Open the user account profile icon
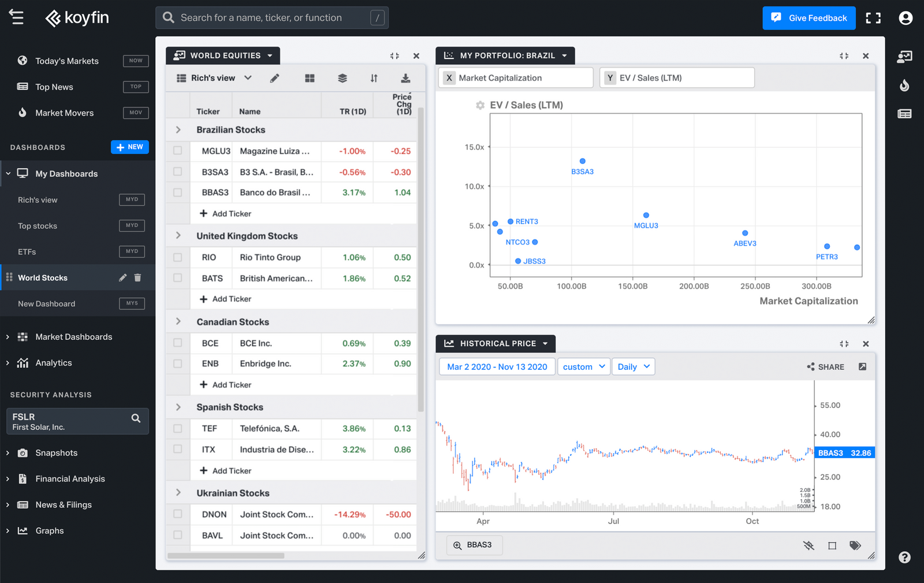 point(906,18)
